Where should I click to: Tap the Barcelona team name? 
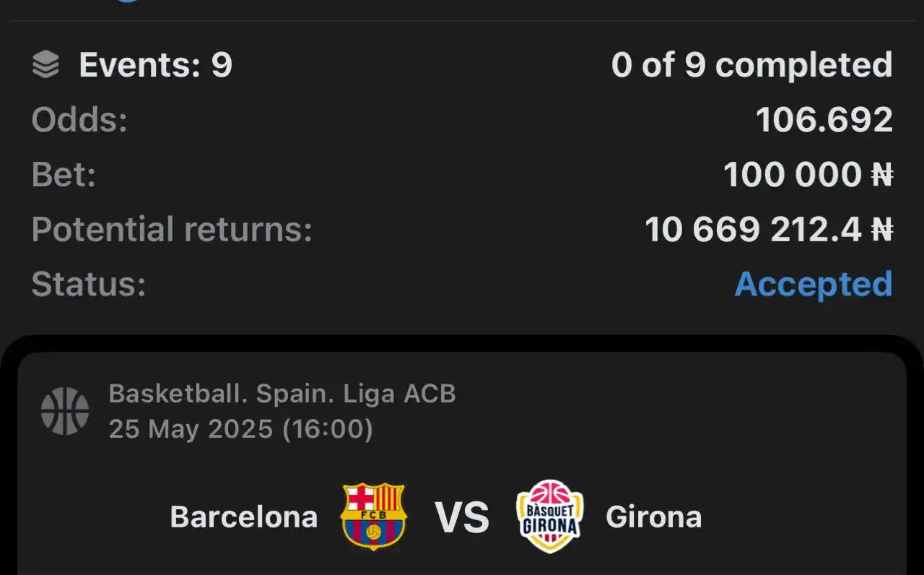point(244,517)
